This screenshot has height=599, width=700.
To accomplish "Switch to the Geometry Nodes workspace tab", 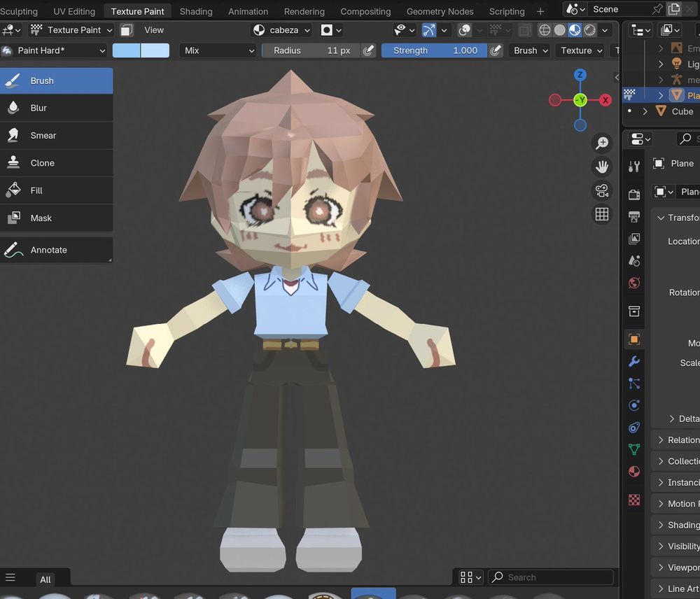I will (x=440, y=12).
